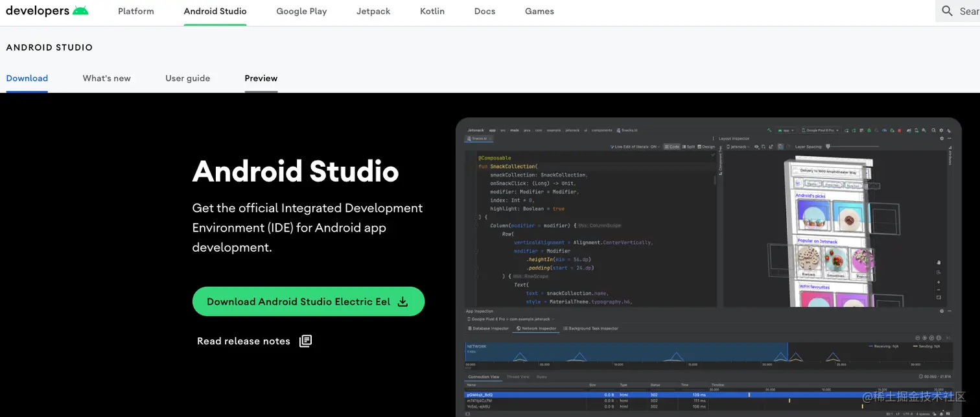Select the Download sub-tab

pos(27,78)
